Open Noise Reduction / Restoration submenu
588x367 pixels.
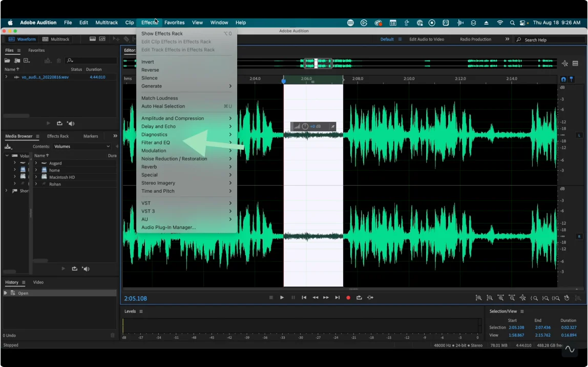point(186,159)
